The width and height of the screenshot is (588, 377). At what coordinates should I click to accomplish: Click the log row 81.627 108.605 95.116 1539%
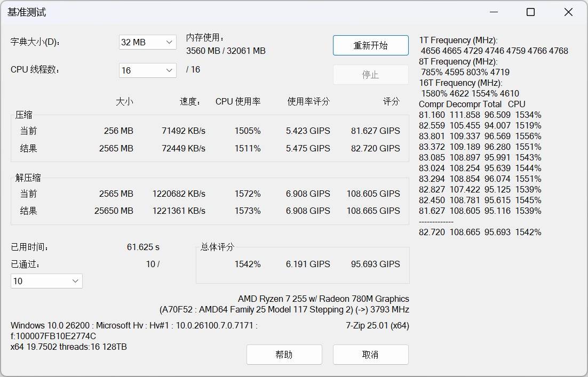480,211
